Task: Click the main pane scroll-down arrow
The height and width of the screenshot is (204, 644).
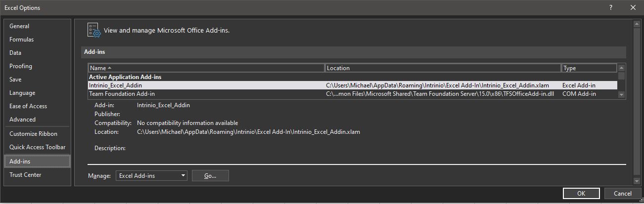Action: (637, 182)
